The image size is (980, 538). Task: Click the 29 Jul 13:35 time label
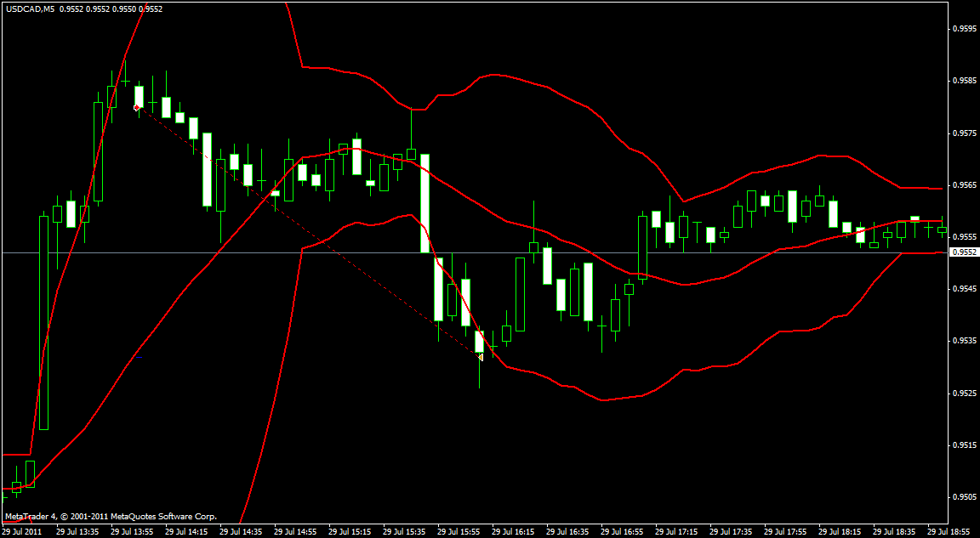tap(77, 532)
